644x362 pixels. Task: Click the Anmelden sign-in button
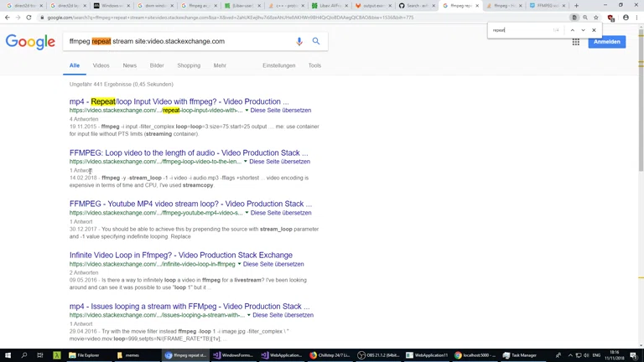[x=606, y=42]
